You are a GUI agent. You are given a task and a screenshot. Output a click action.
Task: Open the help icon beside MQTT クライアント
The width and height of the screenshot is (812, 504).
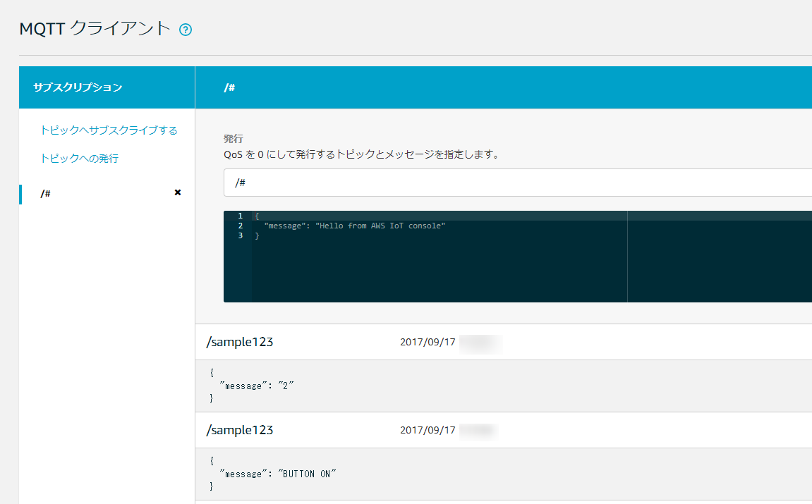[x=186, y=30]
